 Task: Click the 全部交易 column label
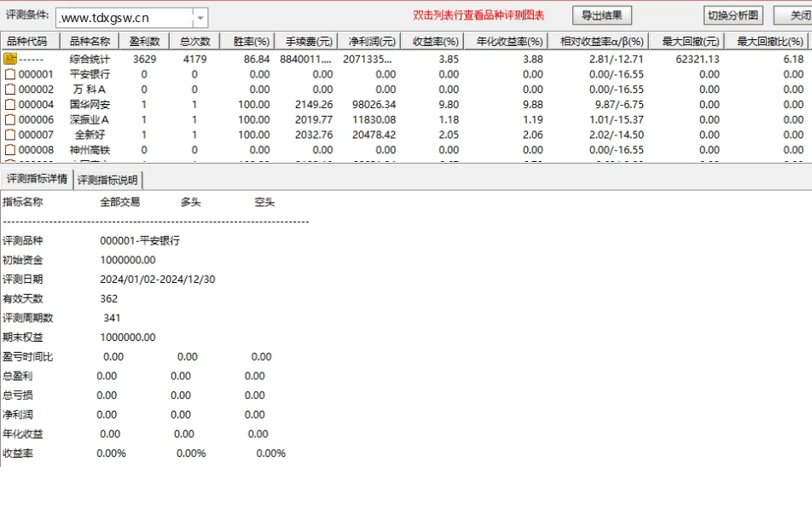click(119, 202)
